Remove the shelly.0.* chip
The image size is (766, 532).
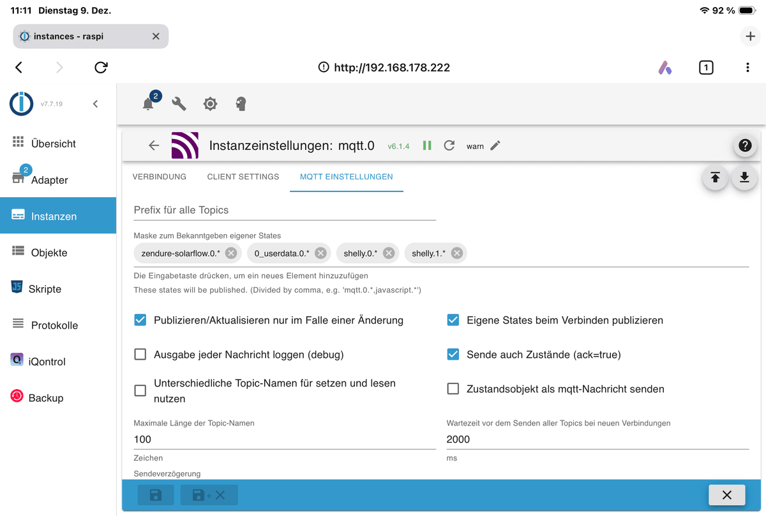389,253
